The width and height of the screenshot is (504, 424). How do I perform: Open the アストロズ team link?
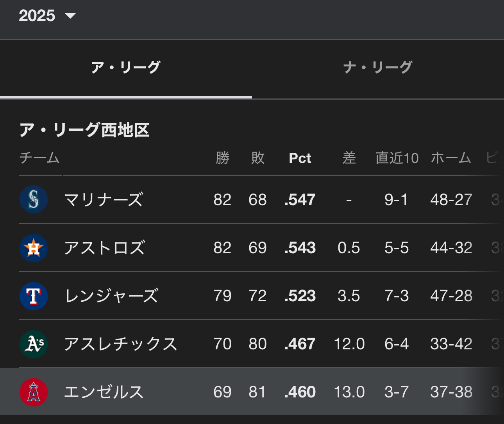105,248
